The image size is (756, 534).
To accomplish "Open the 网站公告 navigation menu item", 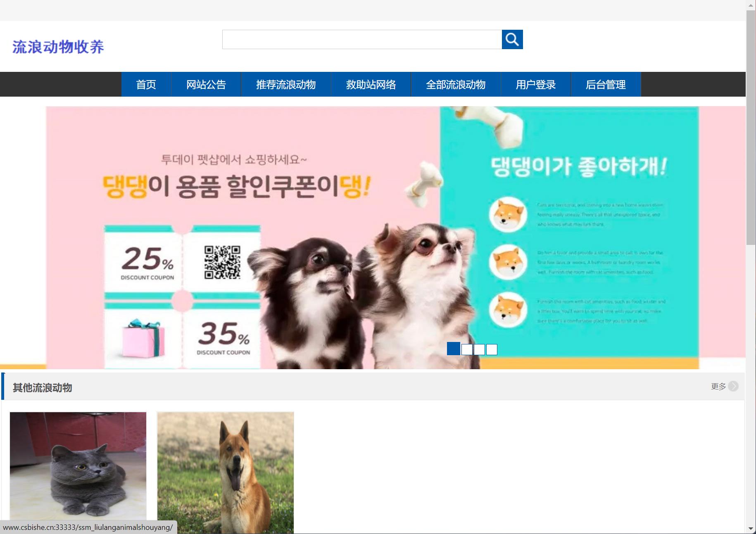I will point(206,84).
